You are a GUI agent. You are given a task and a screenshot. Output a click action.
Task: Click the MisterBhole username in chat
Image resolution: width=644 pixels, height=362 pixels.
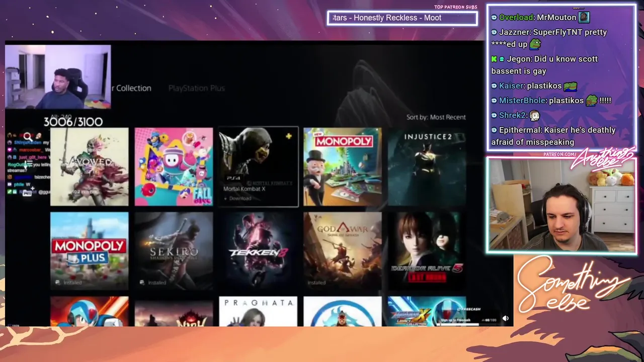(x=522, y=100)
